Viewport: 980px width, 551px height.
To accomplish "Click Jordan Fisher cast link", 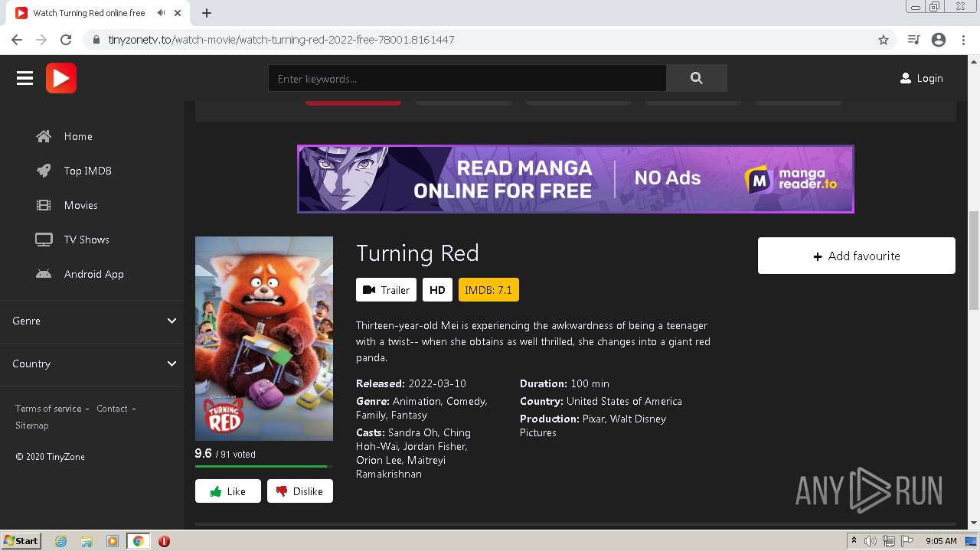I will pos(436,446).
